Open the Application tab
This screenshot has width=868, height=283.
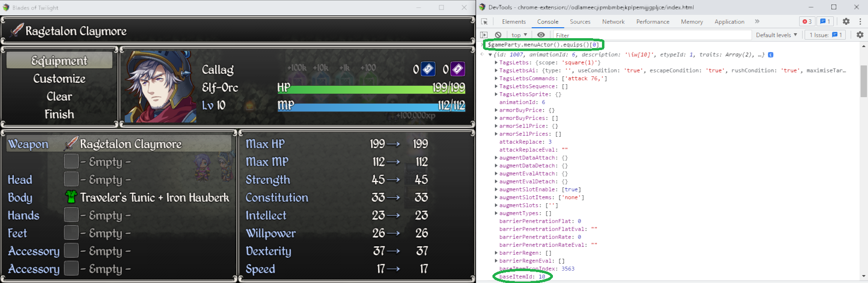729,22
